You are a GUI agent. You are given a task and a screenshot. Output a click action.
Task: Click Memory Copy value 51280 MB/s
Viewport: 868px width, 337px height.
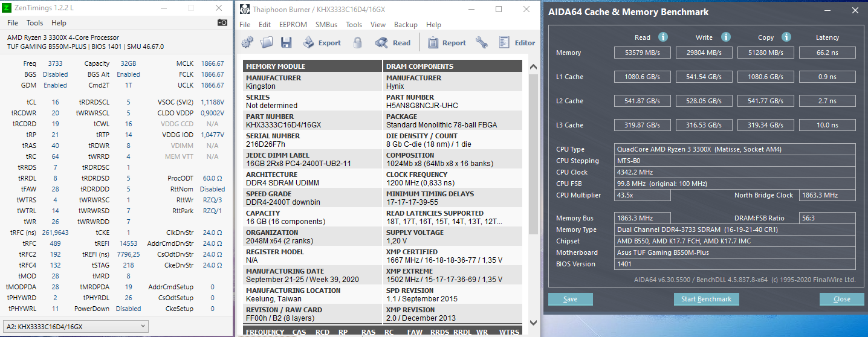coord(765,53)
